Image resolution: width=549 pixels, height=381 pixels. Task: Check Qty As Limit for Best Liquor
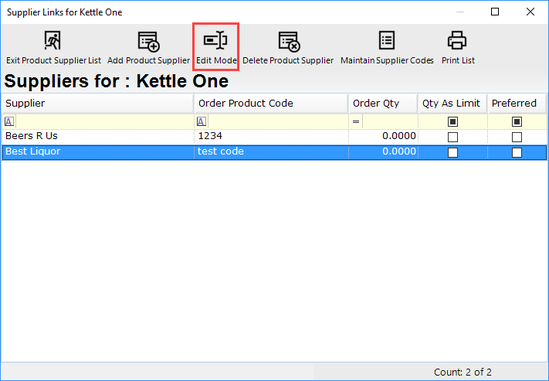coord(453,152)
